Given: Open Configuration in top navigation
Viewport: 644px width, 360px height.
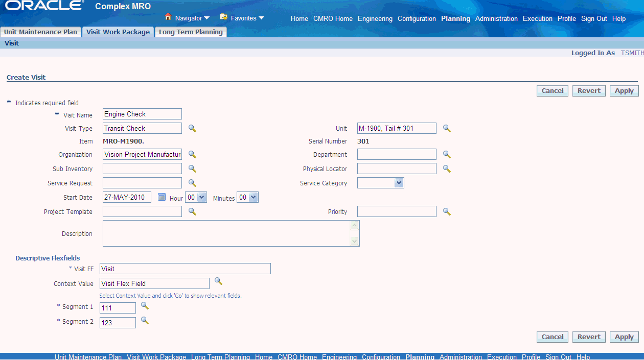Looking at the screenshot, I should tap(417, 18).
